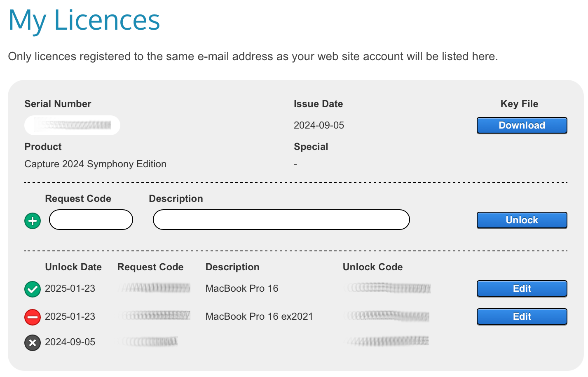Image resolution: width=588 pixels, height=377 pixels.
Task: Click the green plus add icon
Action: click(x=33, y=221)
